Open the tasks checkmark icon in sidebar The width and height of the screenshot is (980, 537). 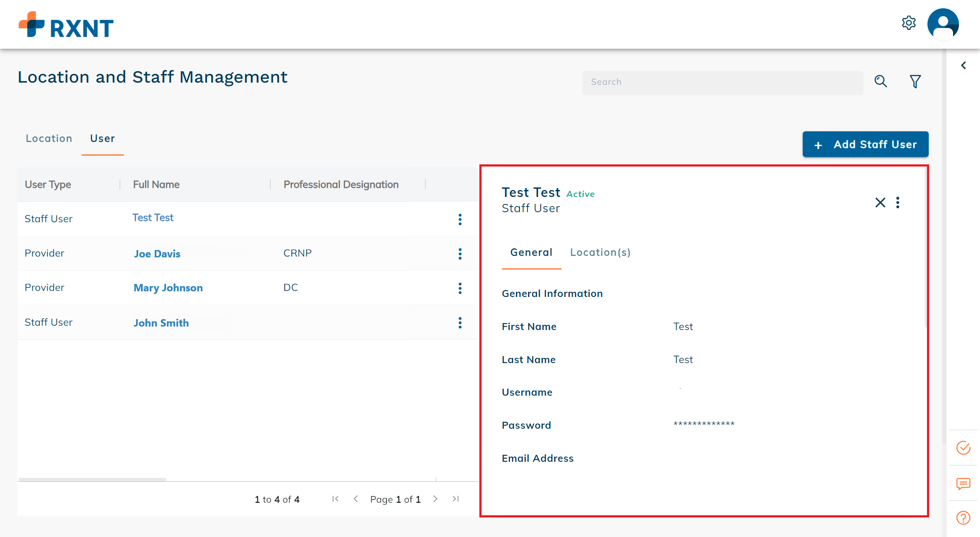click(x=963, y=447)
